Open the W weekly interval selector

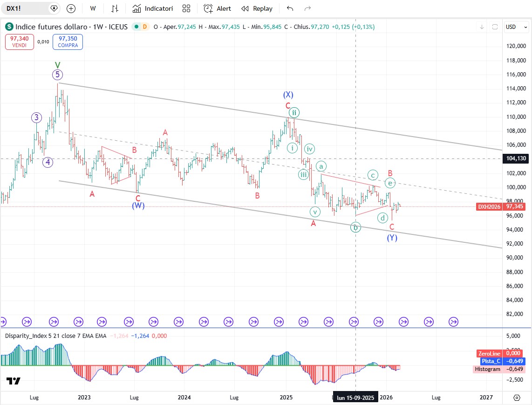(93, 8)
